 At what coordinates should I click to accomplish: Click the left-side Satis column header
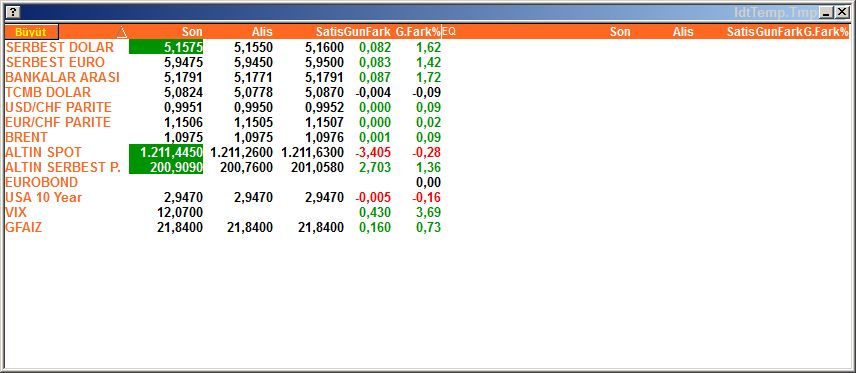(329, 32)
